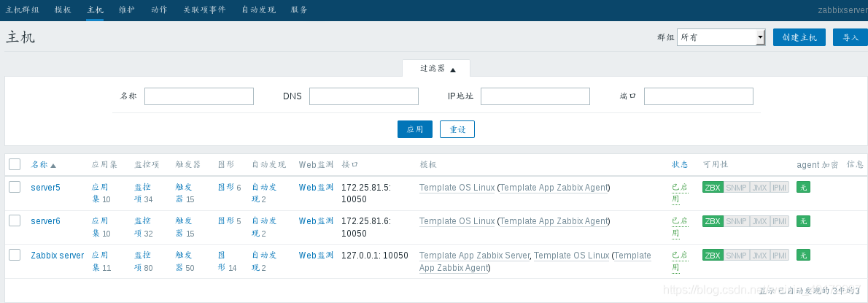Toggle 已启用 status for Zabbix server
Screen dimensions: 868x303
[680, 261]
